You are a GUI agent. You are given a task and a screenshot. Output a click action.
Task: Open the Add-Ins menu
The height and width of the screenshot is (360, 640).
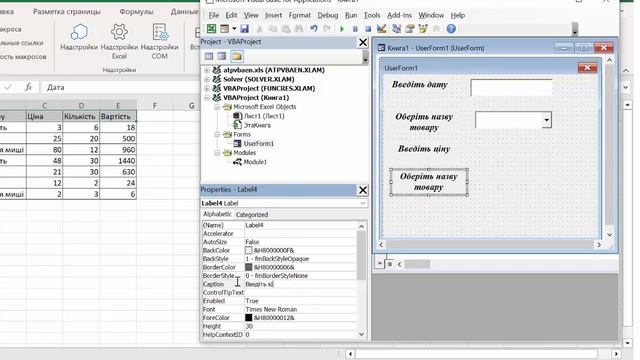pos(399,15)
